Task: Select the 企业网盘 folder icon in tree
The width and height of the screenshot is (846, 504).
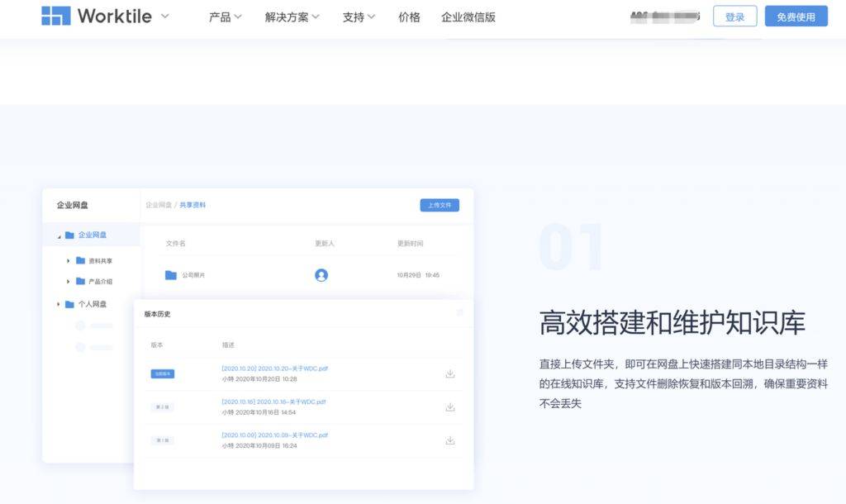Action: coord(69,235)
